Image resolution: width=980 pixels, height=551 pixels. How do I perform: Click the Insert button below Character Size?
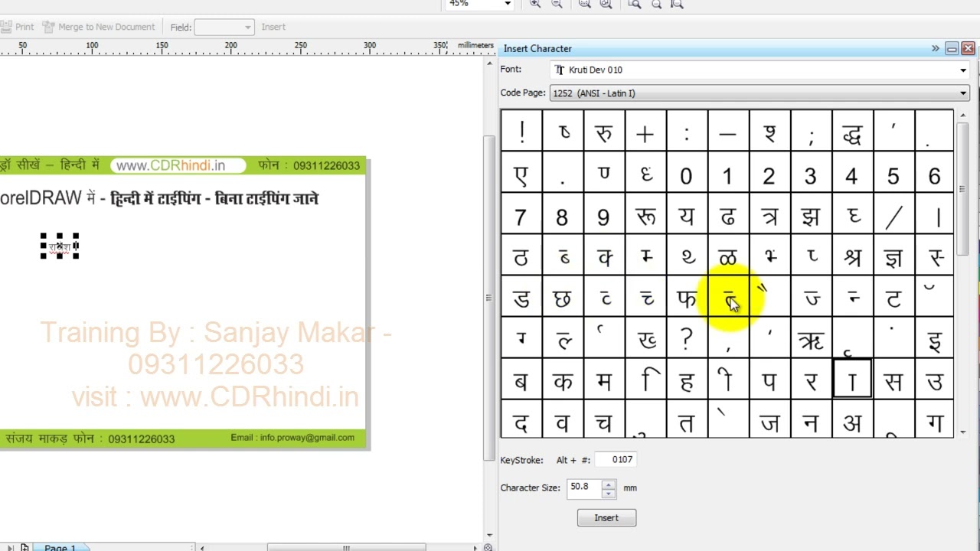pyautogui.click(x=606, y=518)
